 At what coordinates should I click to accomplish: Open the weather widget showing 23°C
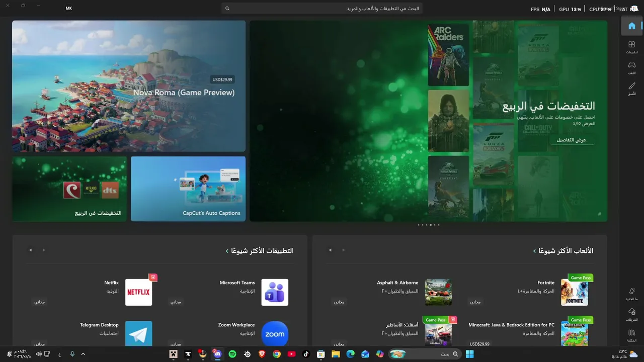(624, 354)
